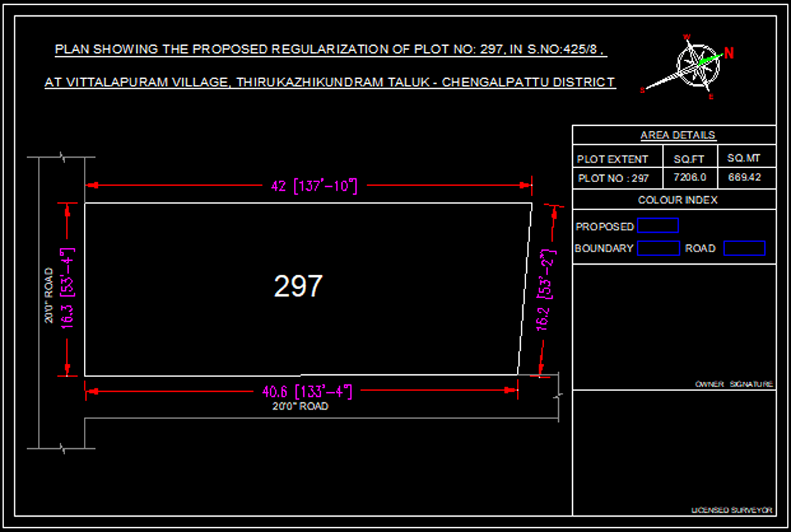Click the OWNER SIGNATURE text
Screen dimensions: 791x532
click(734, 384)
